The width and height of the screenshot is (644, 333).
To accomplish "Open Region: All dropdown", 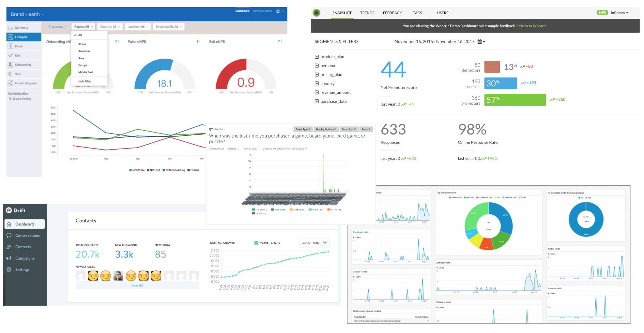I will click(x=84, y=27).
